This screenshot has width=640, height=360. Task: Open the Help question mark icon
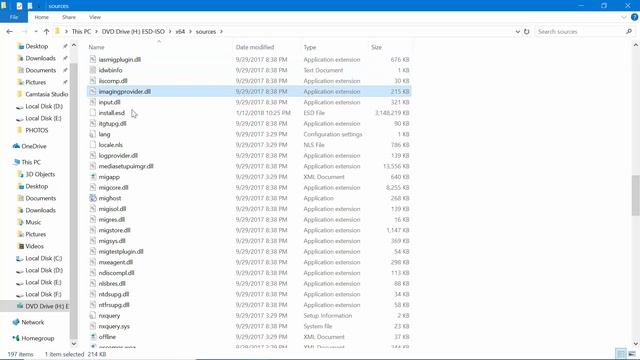634,17
